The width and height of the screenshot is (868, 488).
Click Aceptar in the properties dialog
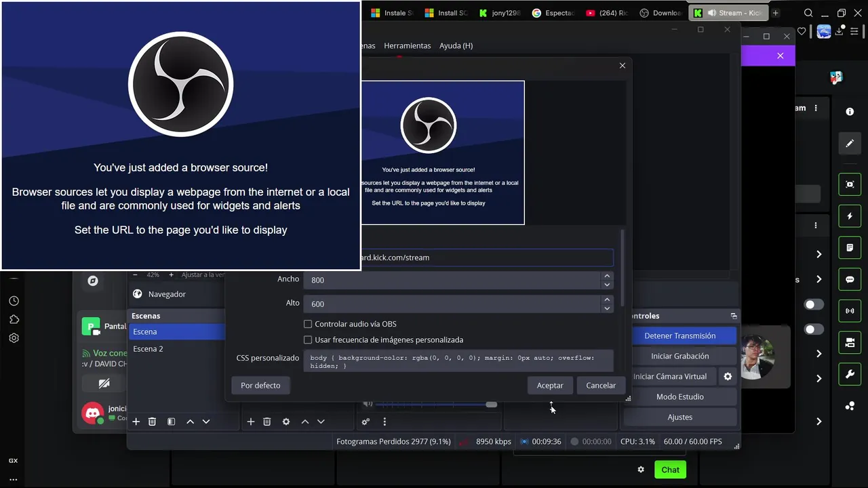pyautogui.click(x=550, y=385)
